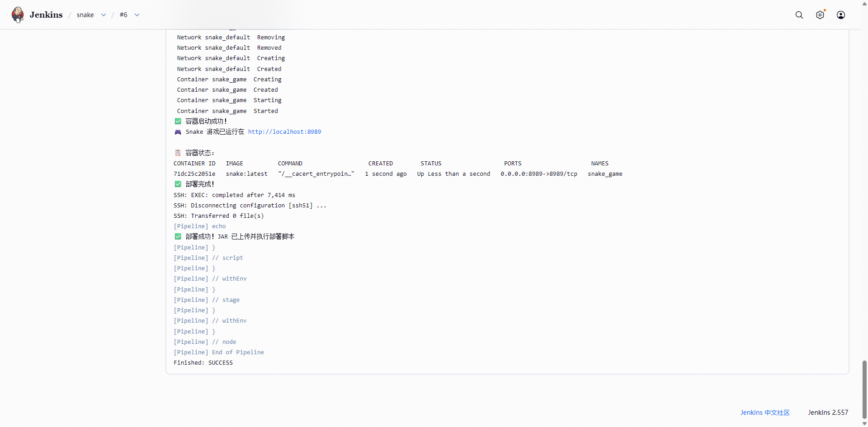Click the NAMES column header
The image size is (868, 427).
(599, 164)
